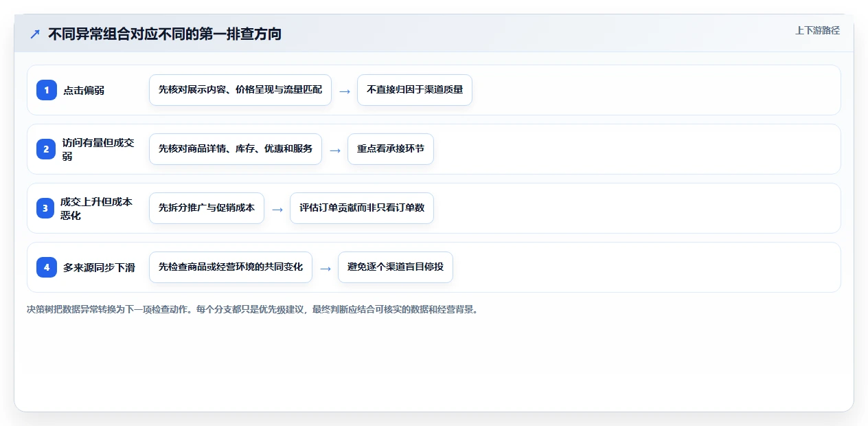This screenshot has width=868, height=426.
Task: Click 避免逐个渠道盲目停投 box
Action: click(x=396, y=267)
